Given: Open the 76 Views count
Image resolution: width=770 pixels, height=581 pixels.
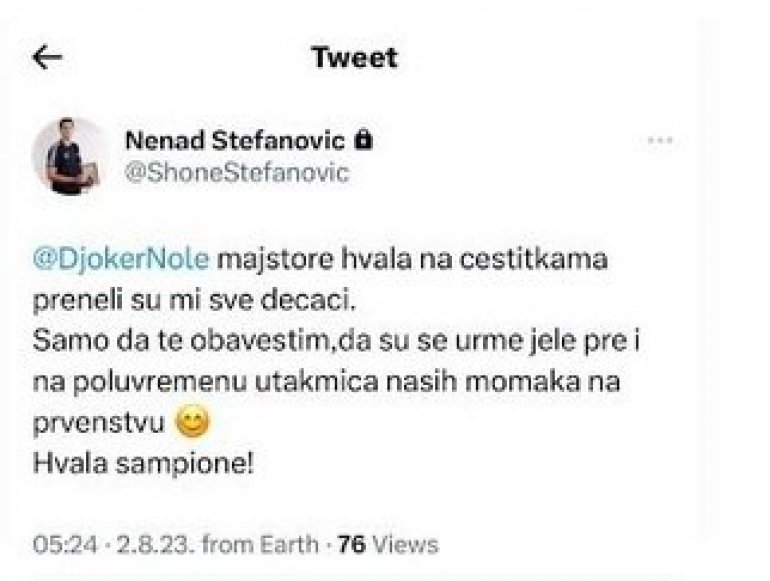Looking at the screenshot, I should pos(387,545).
